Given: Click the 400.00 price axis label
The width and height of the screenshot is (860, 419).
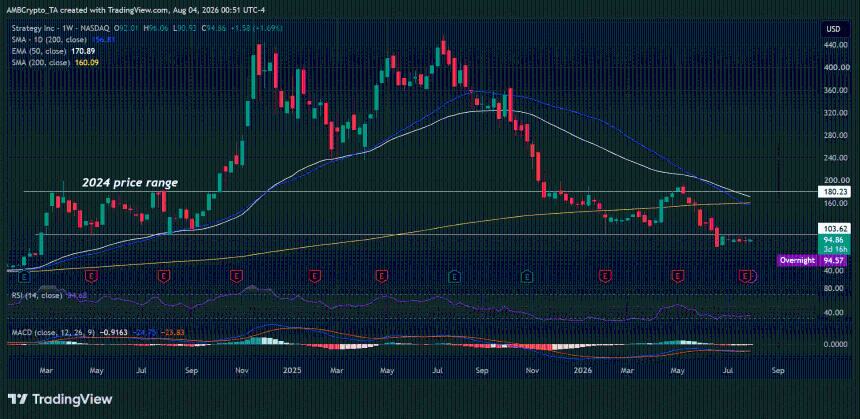Looking at the screenshot, I should [837, 68].
